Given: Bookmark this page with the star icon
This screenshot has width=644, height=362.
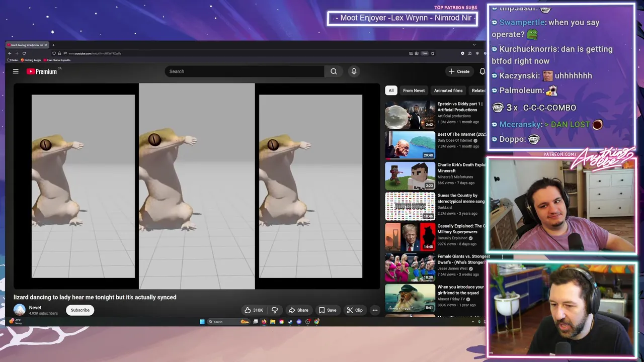Looking at the screenshot, I should coord(433,53).
